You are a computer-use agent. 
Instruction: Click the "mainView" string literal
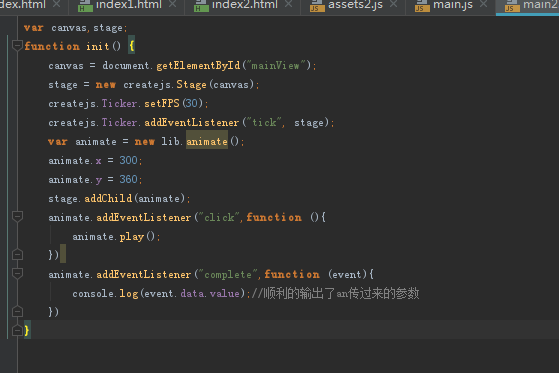tap(276, 65)
